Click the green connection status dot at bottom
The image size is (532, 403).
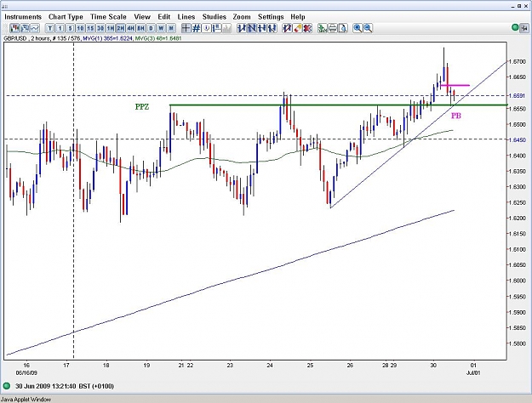pos(7,386)
